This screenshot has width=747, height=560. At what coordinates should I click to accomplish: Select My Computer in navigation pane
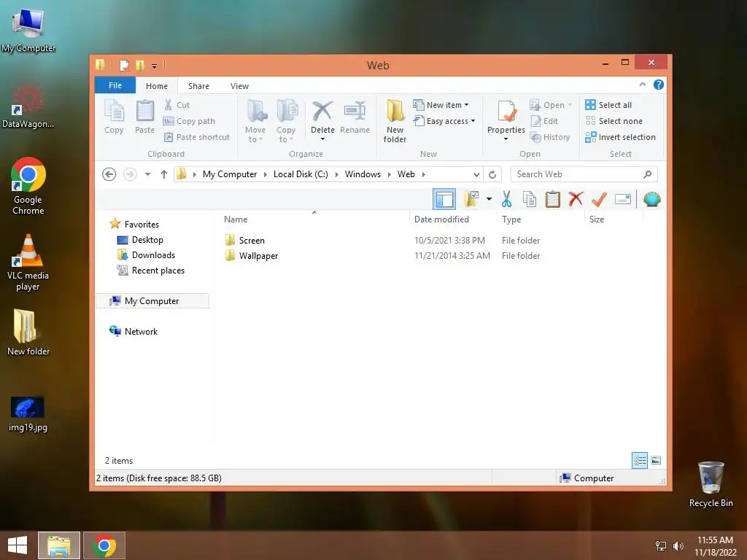point(152,301)
